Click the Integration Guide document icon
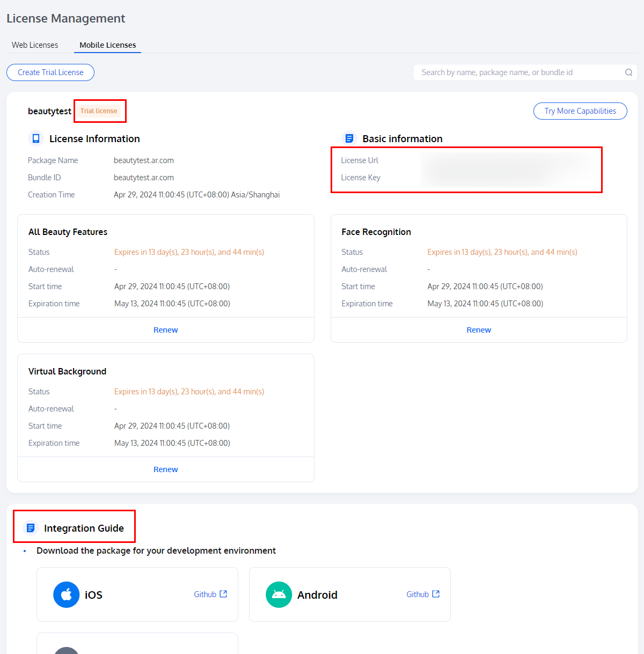The width and height of the screenshot is (644, 654). 31,528
